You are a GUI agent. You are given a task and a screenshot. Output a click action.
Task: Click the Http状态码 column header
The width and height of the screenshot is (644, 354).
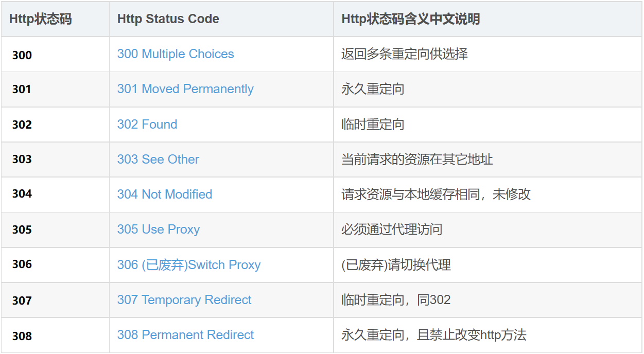point(40,19)
